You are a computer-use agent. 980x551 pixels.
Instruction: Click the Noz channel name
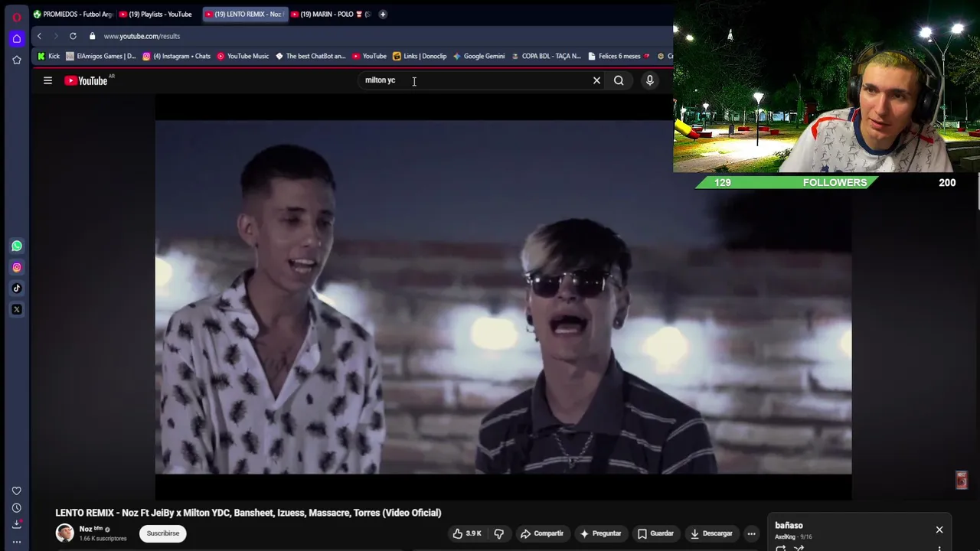pyautogui.click(x=86, y=529)
